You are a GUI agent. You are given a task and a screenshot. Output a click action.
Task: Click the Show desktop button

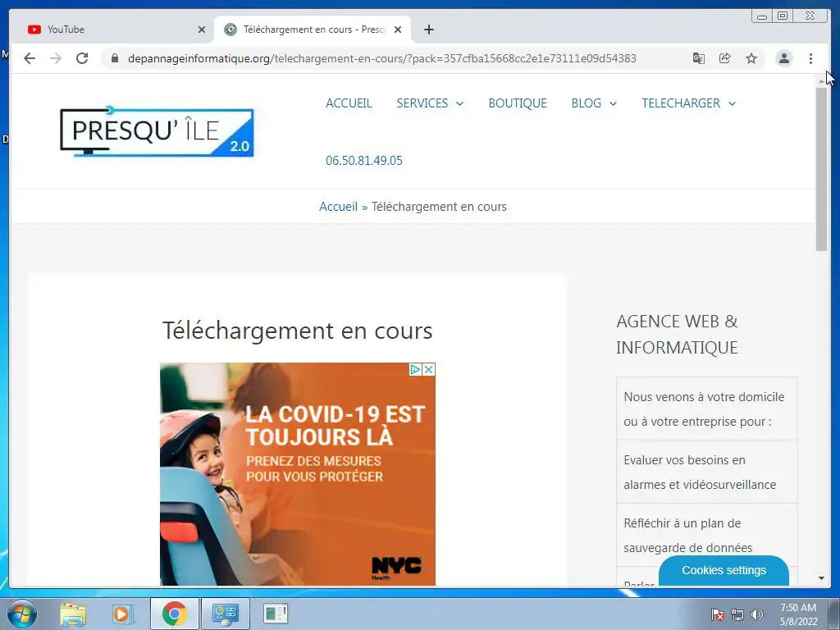point(834,614)
